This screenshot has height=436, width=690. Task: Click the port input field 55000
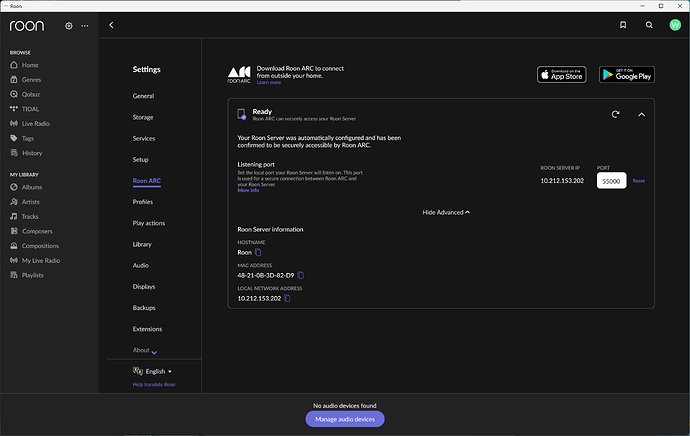tap(611, 181)
